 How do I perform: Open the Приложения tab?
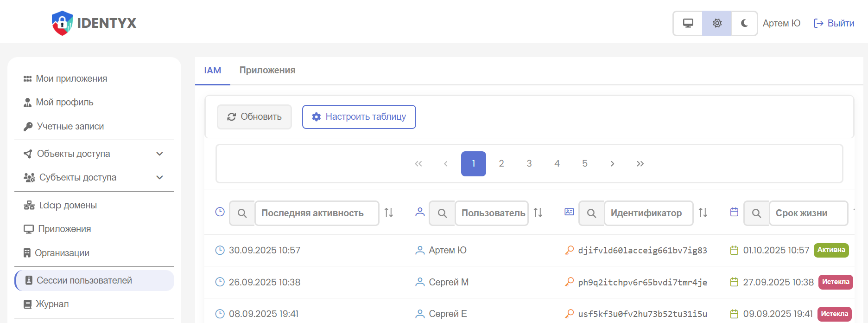click(x=267, y=70)
